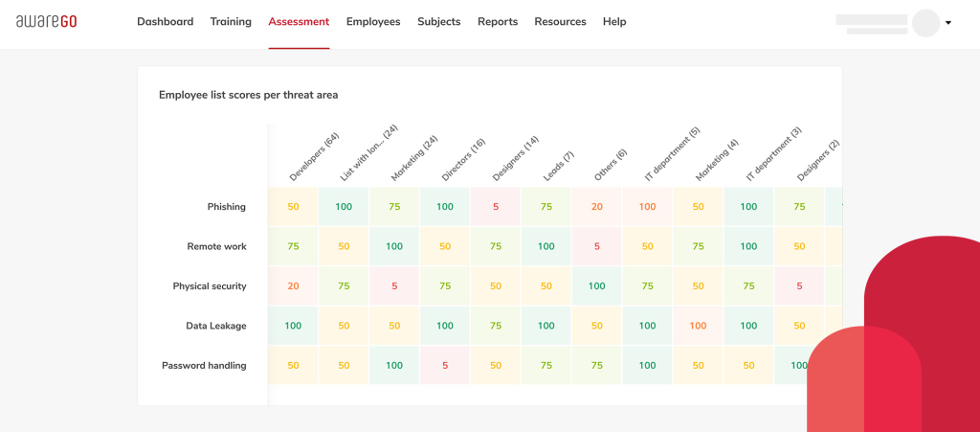Select the Phishing row label
This screenshot has height=432, width=980.
226,207
